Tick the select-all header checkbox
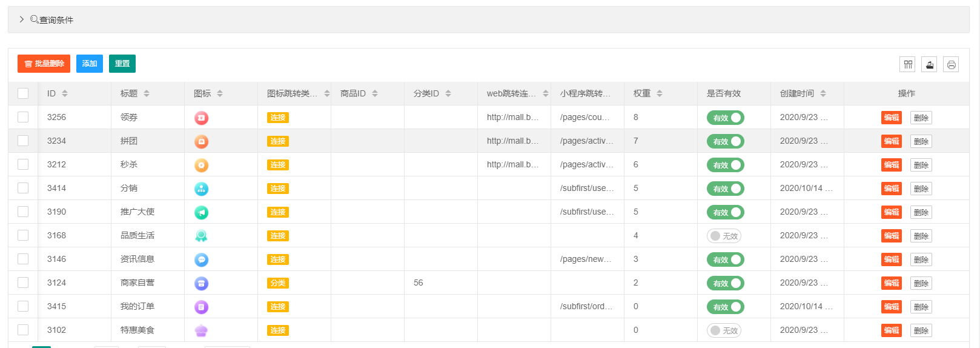Image resolution: width=980 pixels, height=348 pixels. point(23,93)
